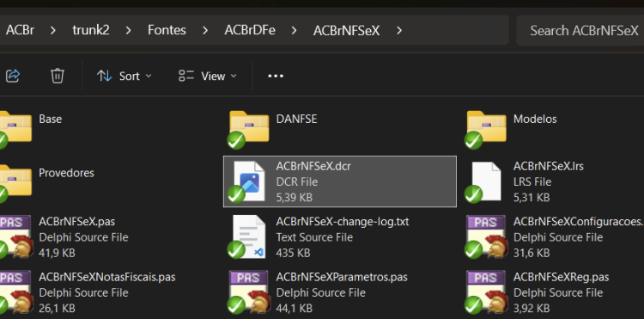
Task: Open the Sort dropdown
Action: (x=124, y=76)
